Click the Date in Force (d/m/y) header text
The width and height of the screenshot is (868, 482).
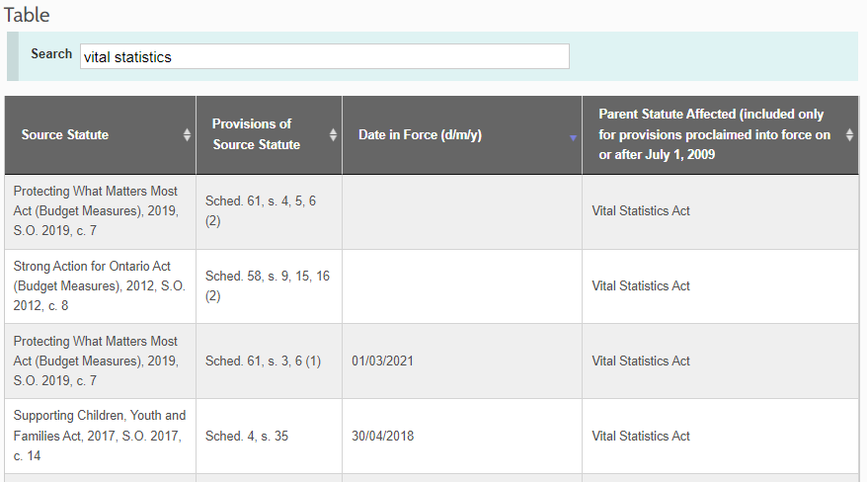pyautogui.click(x=420, y=135)
